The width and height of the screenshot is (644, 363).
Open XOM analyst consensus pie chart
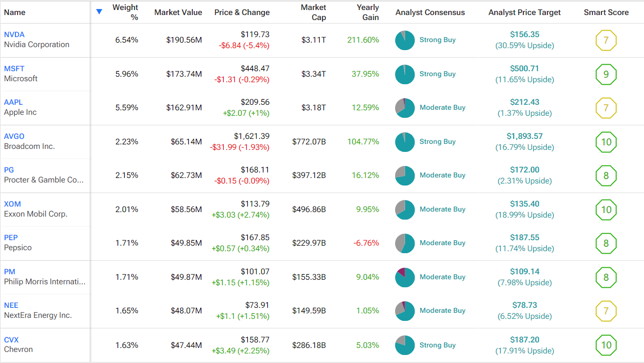[405, 210]
